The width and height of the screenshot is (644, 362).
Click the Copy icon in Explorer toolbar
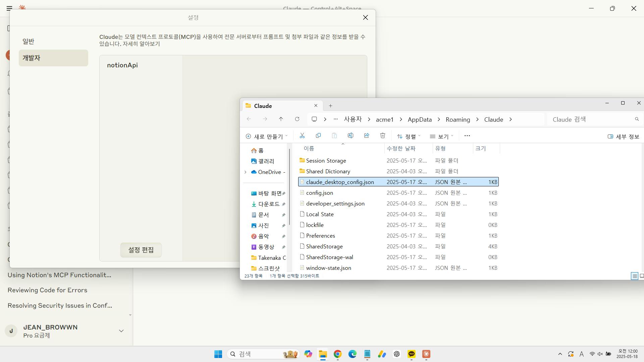[318, 136]
